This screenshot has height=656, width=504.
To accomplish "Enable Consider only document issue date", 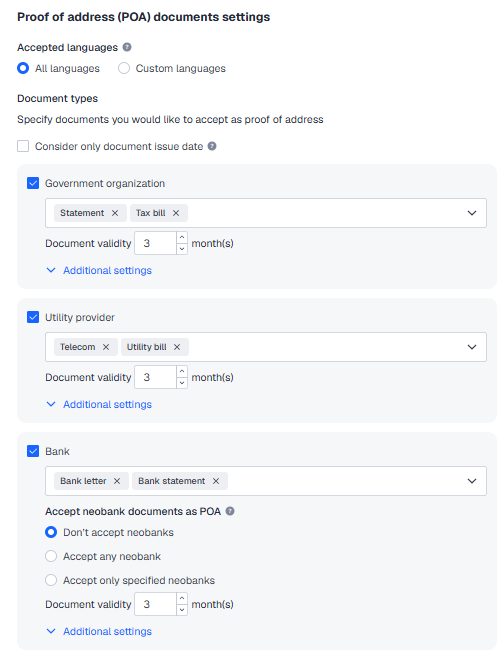I will tap(23, 146).
